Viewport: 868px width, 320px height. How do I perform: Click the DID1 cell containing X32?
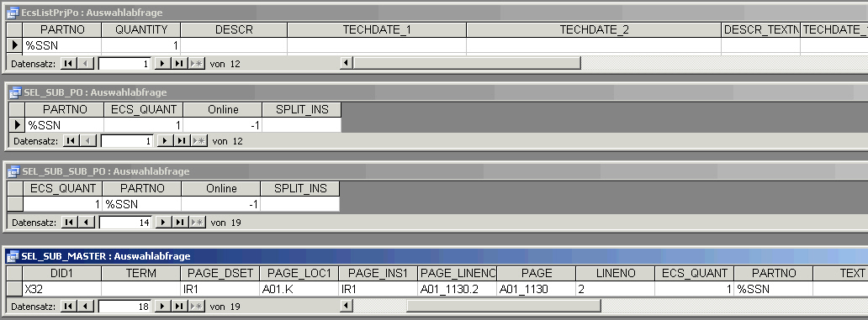62,288
